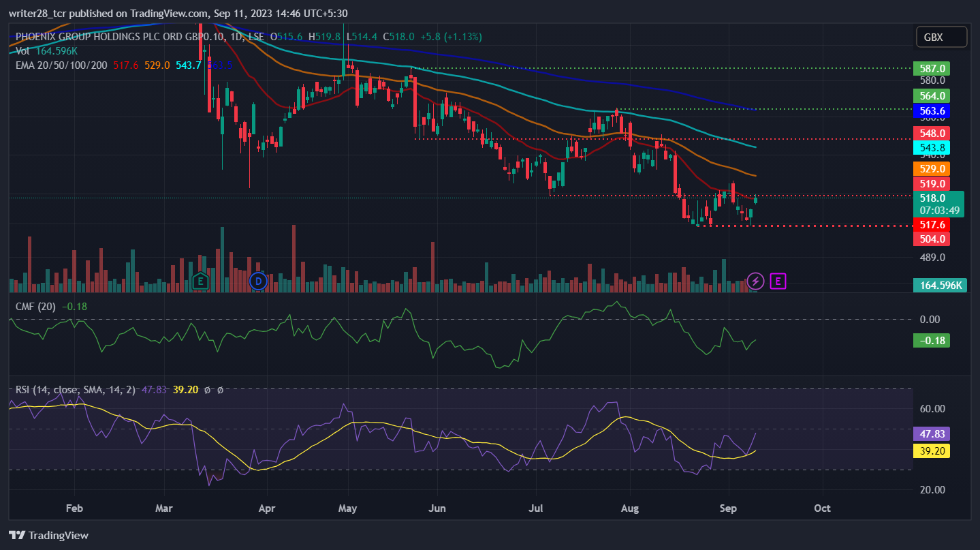The width and height of the screenshot is (980, 550).
Task: Click the 39.20 RSI SMA value label
Action: pos(932,450)
